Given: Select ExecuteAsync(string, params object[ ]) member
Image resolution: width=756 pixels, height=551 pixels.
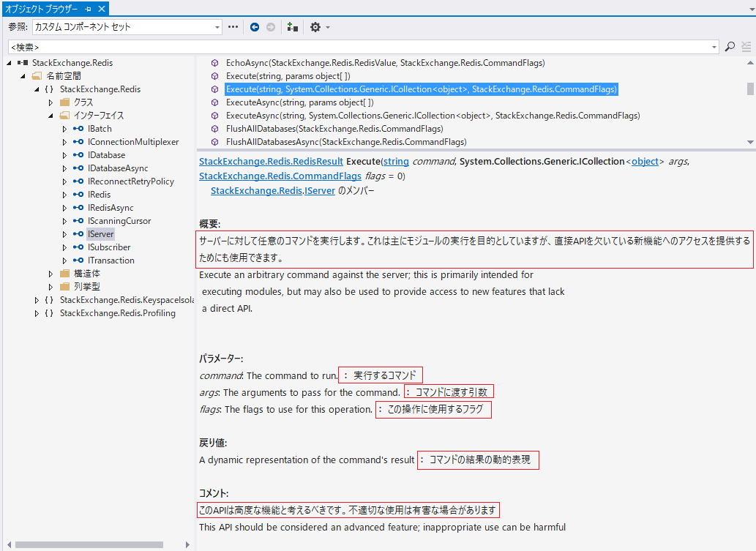Looking at the screenshot, I should coord(299,102).
